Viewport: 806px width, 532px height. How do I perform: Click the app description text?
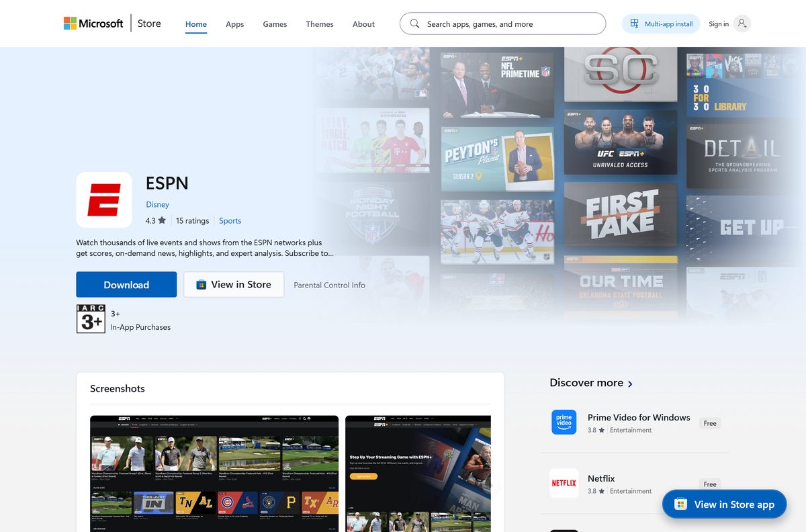pos(205,248)
